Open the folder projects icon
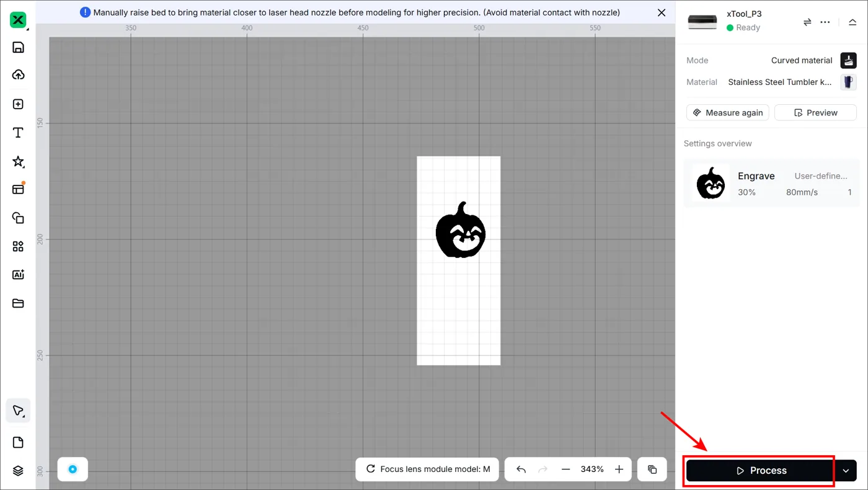868x490 pixels. pyautogui.click(x=18, y=303)
